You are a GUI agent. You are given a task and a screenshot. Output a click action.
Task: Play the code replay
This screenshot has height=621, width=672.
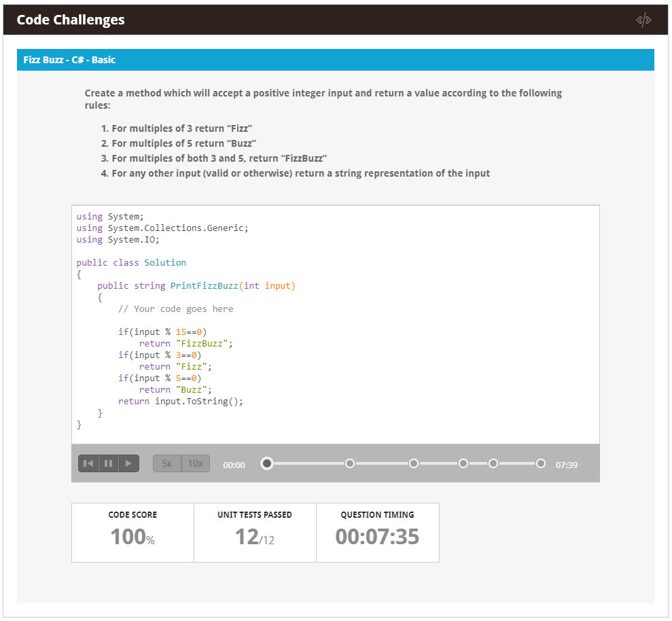[128, 463]
